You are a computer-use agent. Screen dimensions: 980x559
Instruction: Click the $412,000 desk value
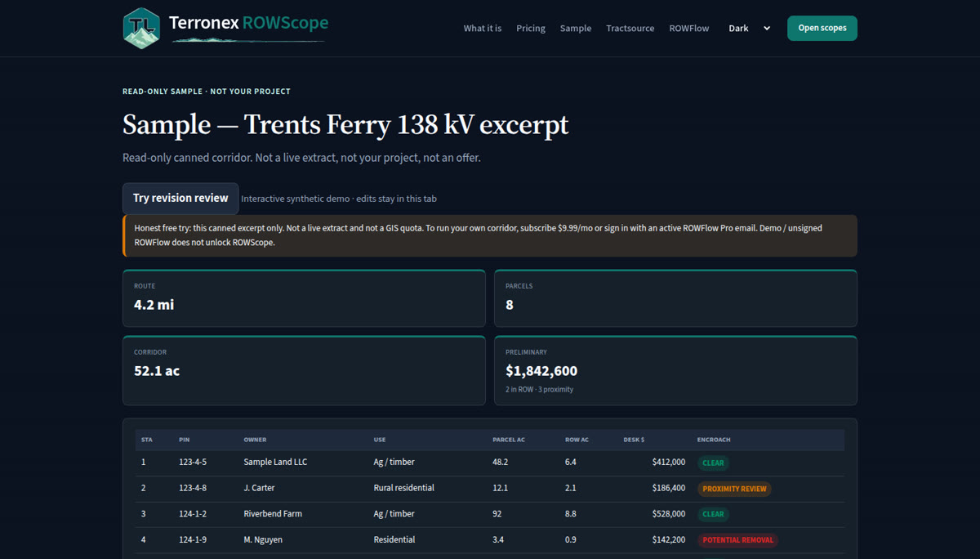click(x=669, y=463)
